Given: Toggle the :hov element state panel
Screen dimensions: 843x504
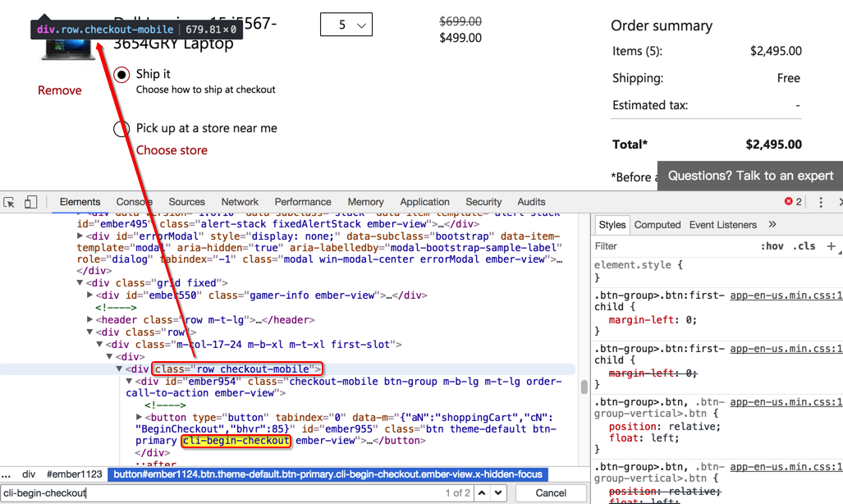Looking at the screenshot, I should click(x=772, y=246).
